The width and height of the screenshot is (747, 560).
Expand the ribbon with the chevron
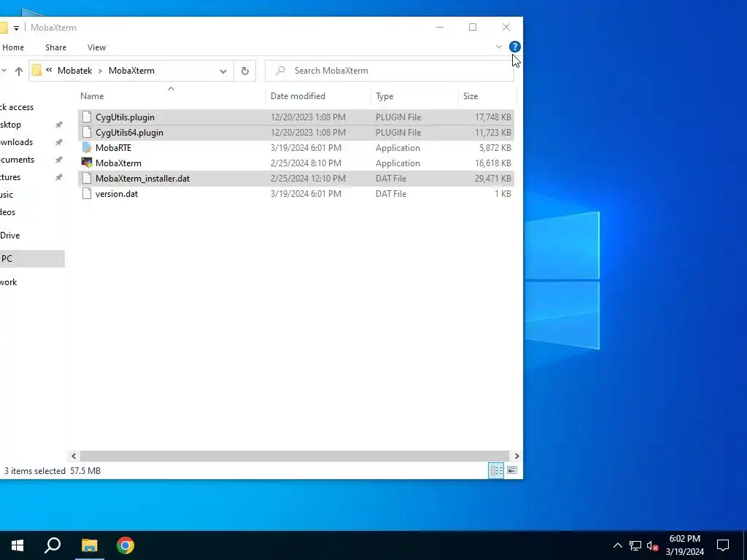tap(499, 47)
